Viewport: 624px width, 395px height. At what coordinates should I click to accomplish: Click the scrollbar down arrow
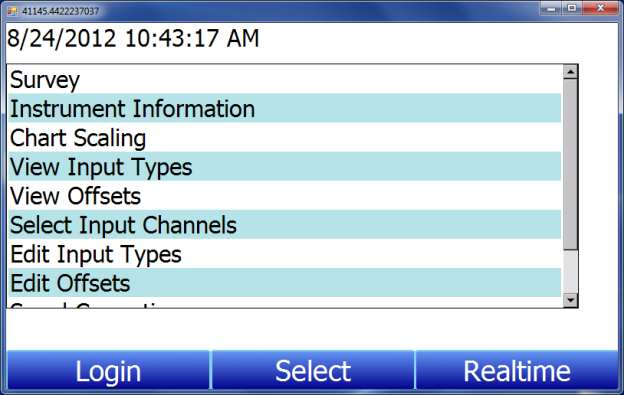click(x=570, y=300)
